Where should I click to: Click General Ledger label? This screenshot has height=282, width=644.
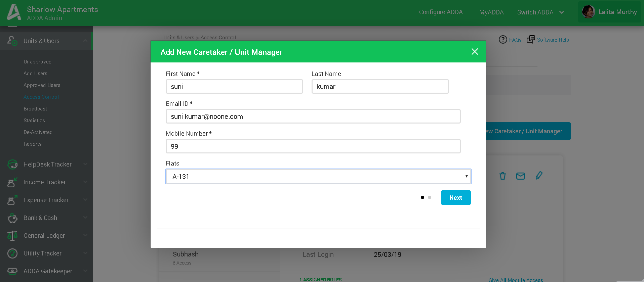coord(44,236)
